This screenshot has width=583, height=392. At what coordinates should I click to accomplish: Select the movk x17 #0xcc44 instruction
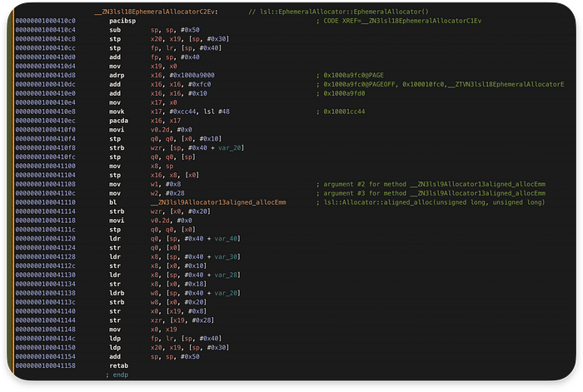[x=169, y=112]
